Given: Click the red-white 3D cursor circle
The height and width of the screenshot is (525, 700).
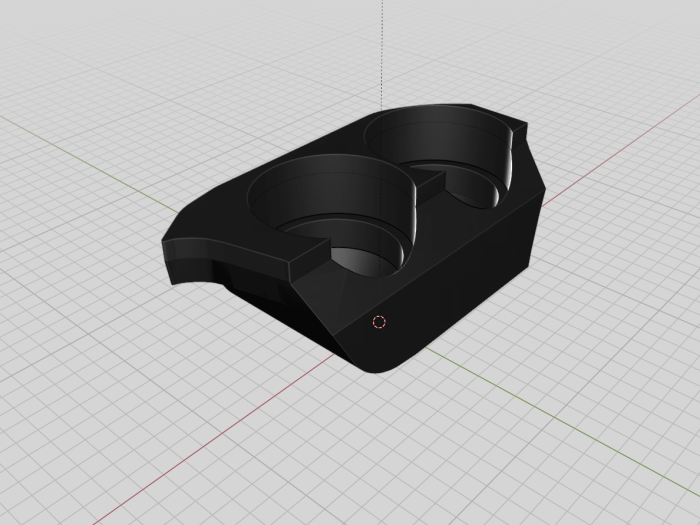Looking at the screenshot, I should coord(379,322).
